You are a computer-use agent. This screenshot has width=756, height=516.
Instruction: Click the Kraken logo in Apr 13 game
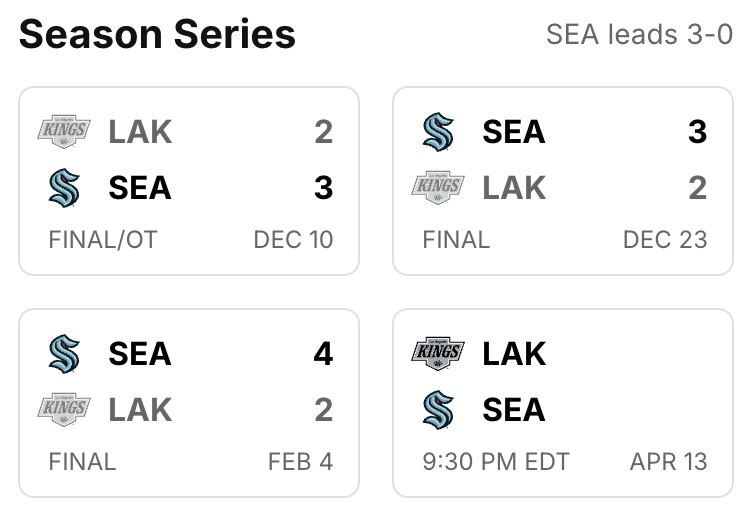[x=438, y=409]
